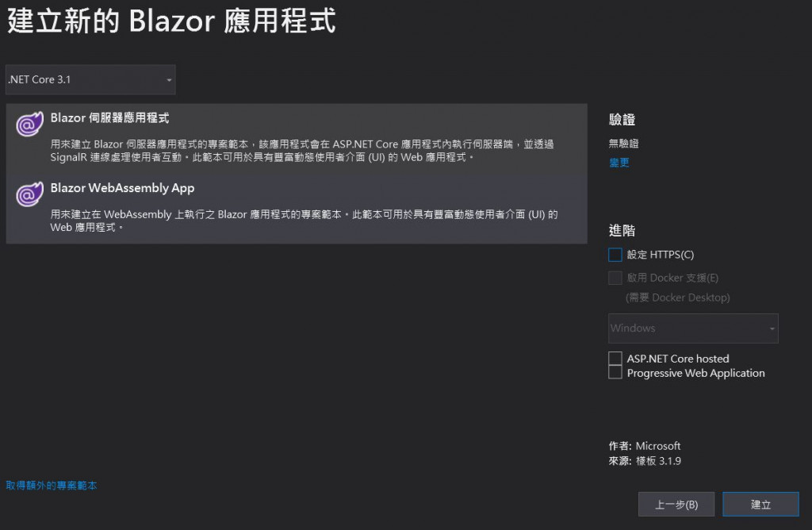Select the Blazor 伺服器應用程式 template title

[109, 118]
